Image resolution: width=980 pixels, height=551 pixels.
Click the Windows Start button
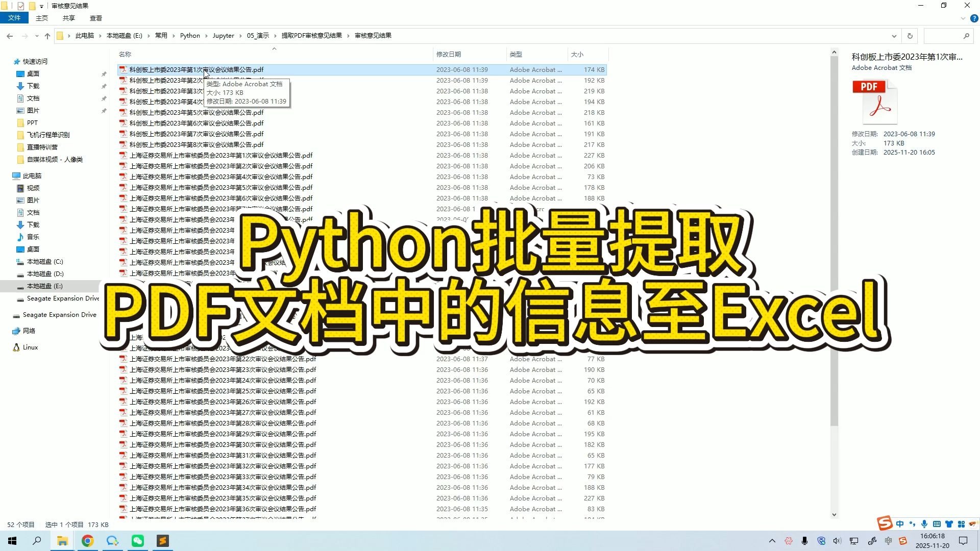pos(11,540)
